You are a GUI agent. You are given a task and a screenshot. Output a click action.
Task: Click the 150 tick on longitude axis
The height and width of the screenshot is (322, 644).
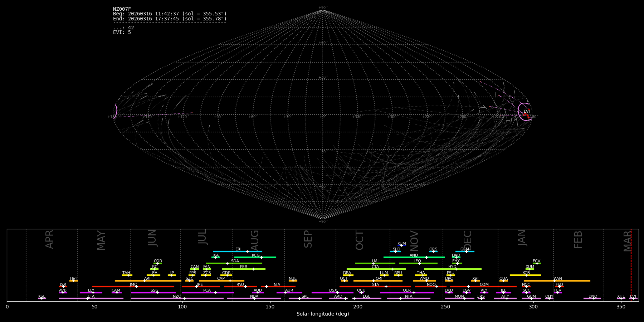click(x=270, y=307)
